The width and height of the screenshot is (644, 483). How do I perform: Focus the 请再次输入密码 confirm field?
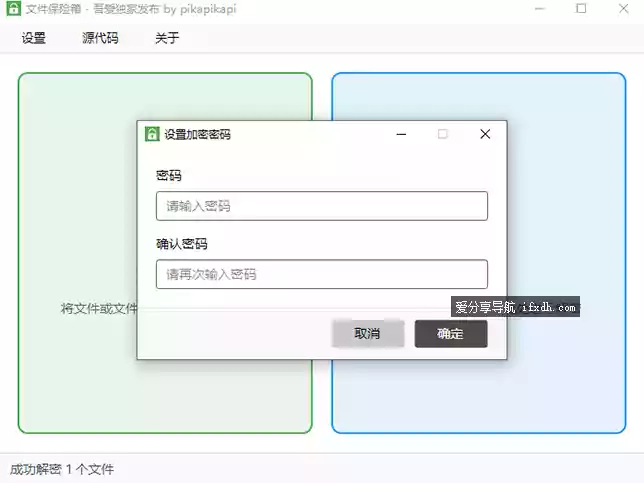[322, 274]
